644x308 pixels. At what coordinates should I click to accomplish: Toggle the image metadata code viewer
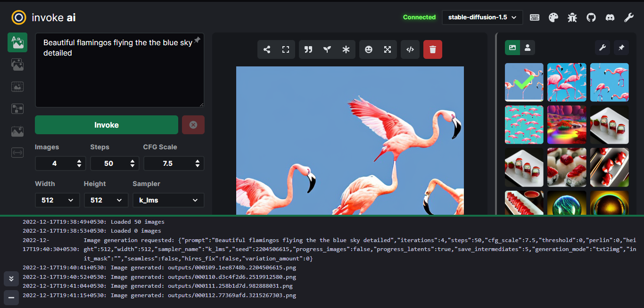point(410,49)
